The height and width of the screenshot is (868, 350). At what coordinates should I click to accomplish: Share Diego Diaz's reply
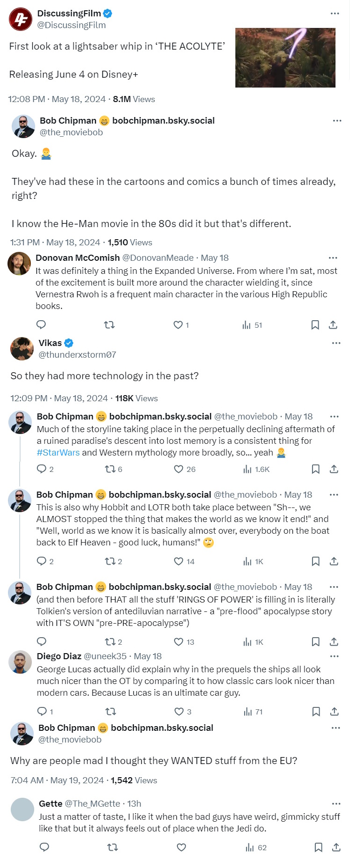click(x=334, y=712)
